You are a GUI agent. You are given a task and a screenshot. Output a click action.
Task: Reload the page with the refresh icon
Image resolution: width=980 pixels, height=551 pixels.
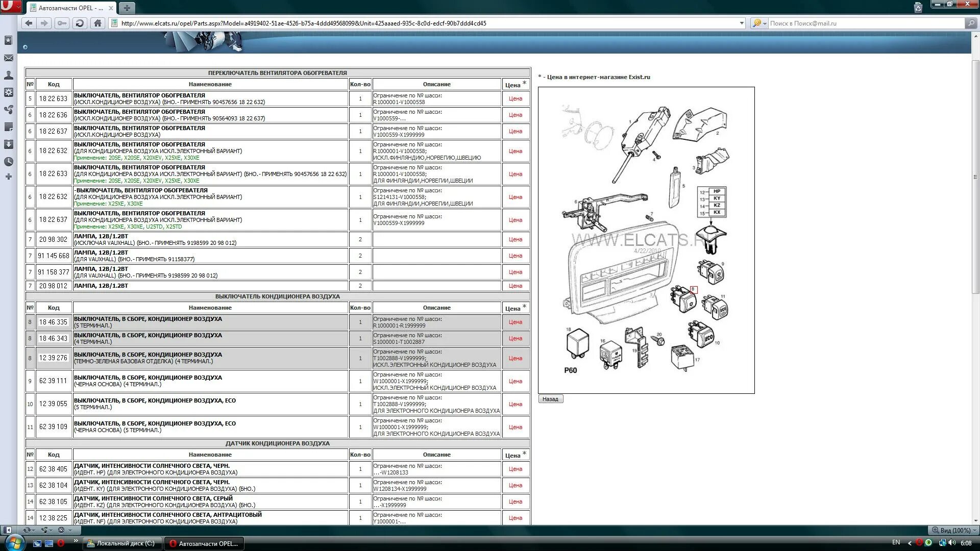(x=80, y=23)
